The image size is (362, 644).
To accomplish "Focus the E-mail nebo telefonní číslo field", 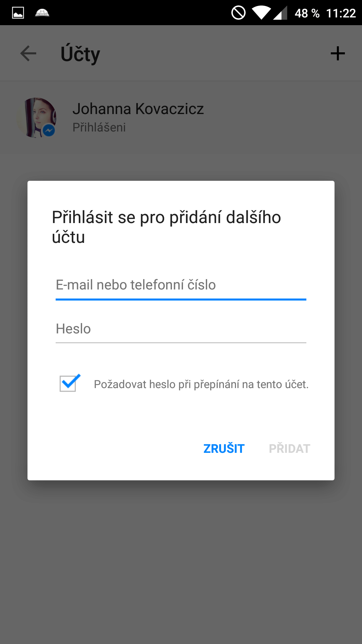I will click(181, 285).
